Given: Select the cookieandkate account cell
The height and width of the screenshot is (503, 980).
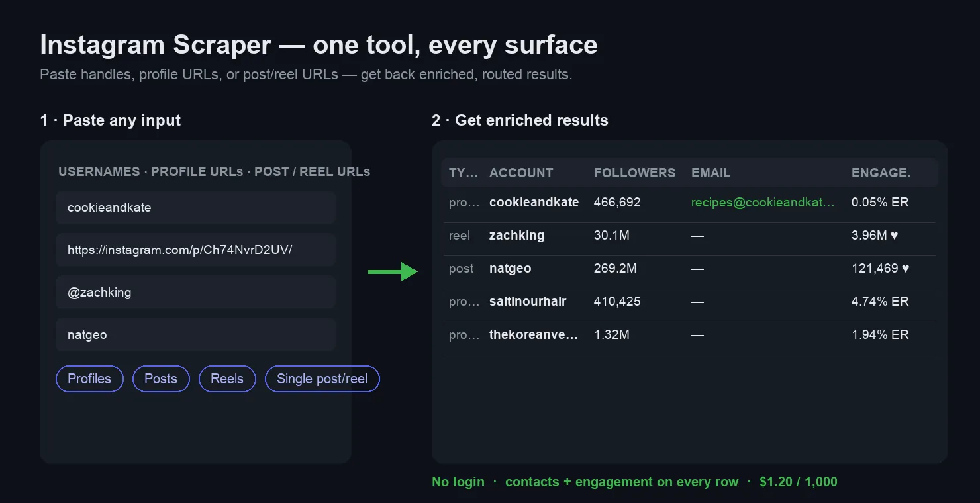Looking at the screenshot, I should 534,202.
